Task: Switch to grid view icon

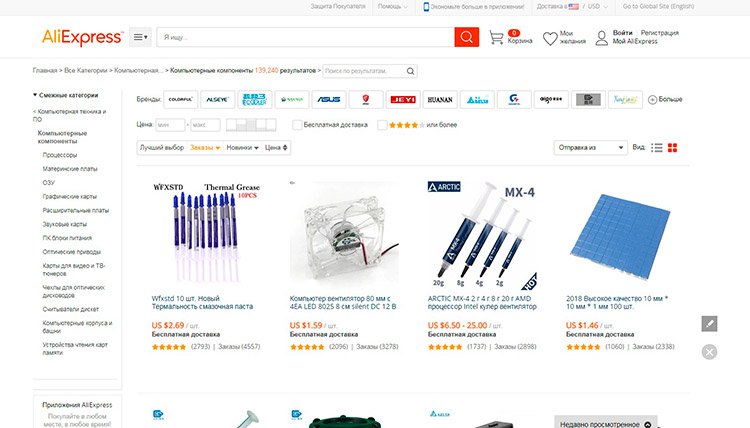Action: pos(673,148)
